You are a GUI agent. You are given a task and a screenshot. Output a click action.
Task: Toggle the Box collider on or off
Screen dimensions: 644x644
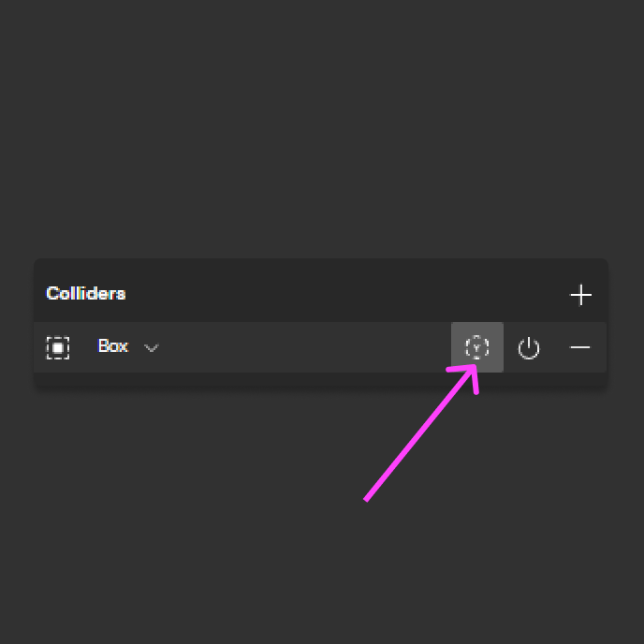[x=529, y=348]
